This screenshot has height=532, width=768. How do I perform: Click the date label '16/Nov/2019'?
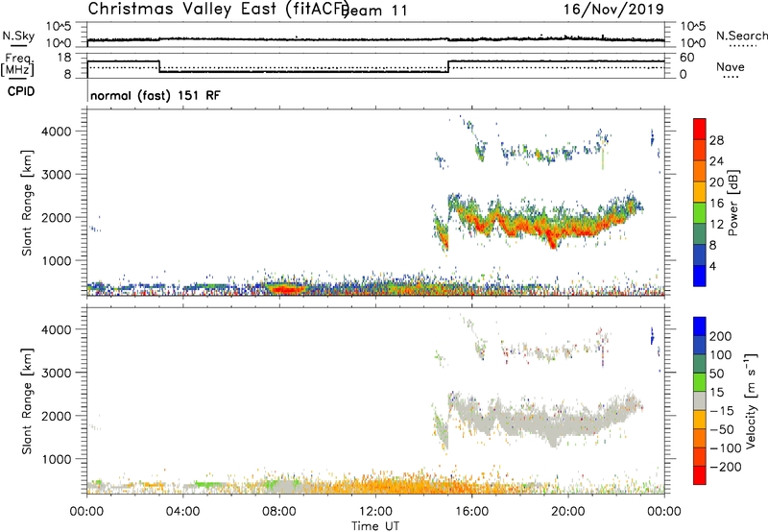click(x=613, y=9)
